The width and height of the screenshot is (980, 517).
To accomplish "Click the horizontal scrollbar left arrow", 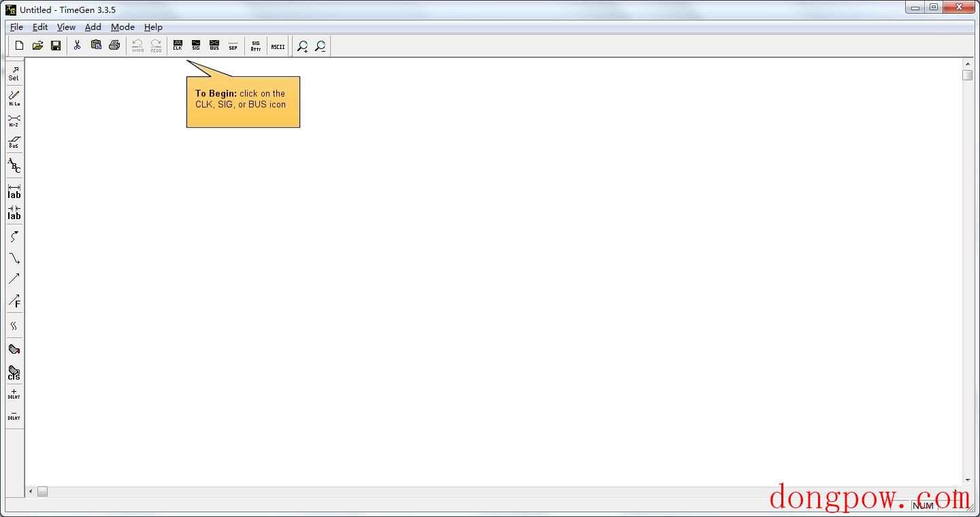I will coord(31,491).
